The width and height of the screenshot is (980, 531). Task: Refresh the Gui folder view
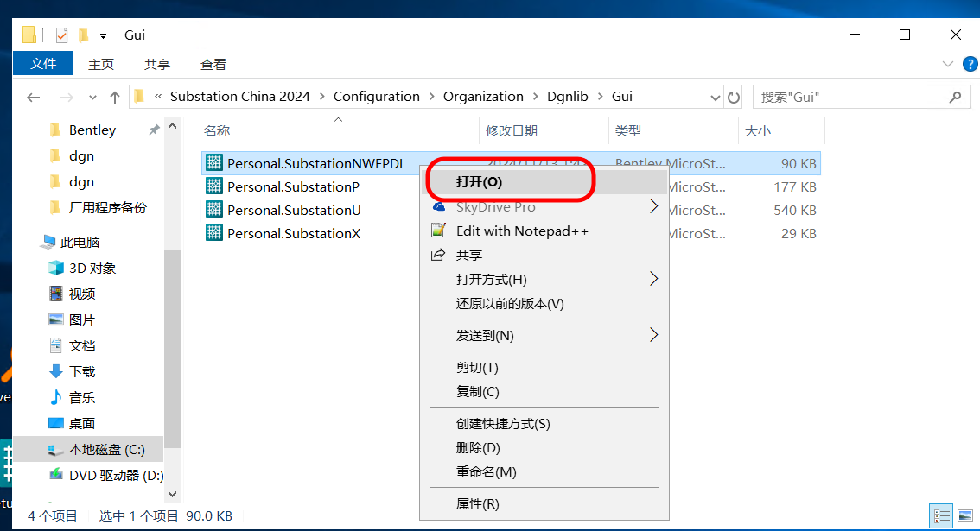[734, 97]
